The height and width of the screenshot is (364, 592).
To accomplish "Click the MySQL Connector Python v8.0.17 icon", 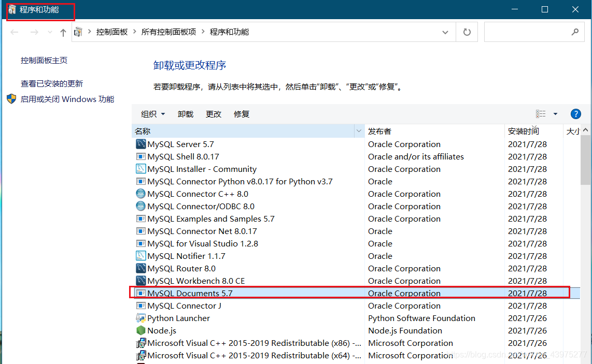I will tap(140, 181).
